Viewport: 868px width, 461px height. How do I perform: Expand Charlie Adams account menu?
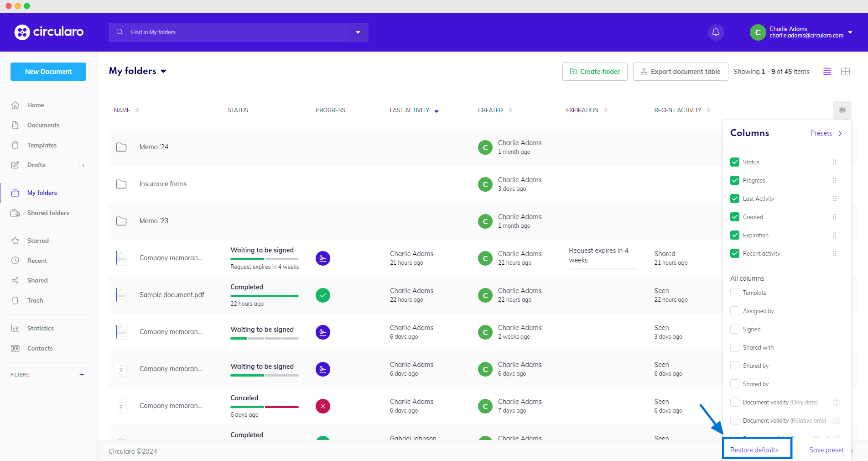(x=850, y=32)
